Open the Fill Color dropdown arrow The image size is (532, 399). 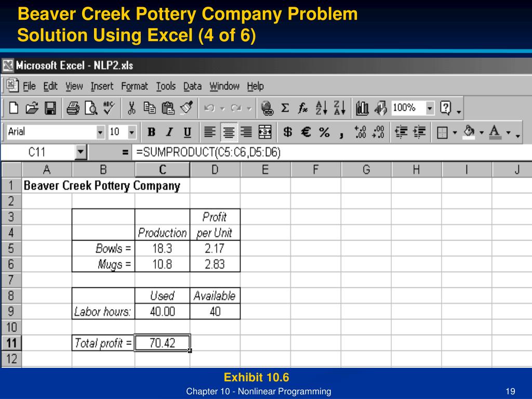click(482, 132)
